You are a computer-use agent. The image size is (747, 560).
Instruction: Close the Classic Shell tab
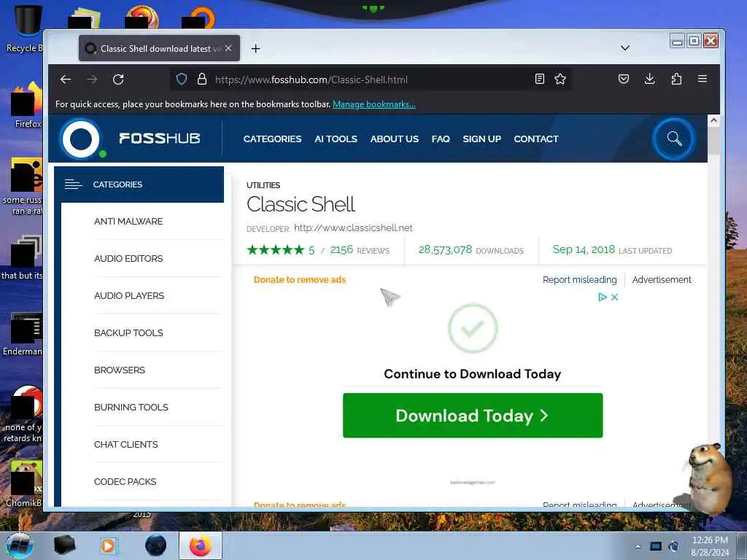pyautogui.click(x=228, y=48)
